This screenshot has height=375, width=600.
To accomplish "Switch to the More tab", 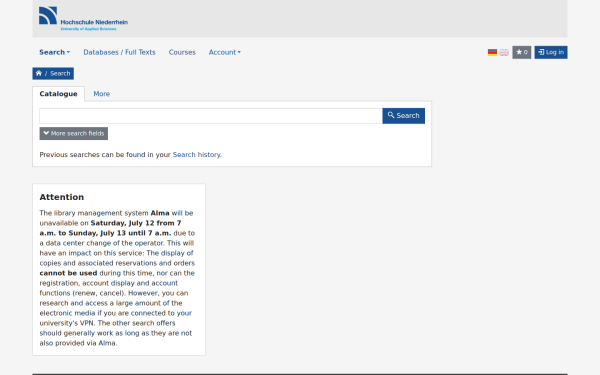I will coord(101,94).
